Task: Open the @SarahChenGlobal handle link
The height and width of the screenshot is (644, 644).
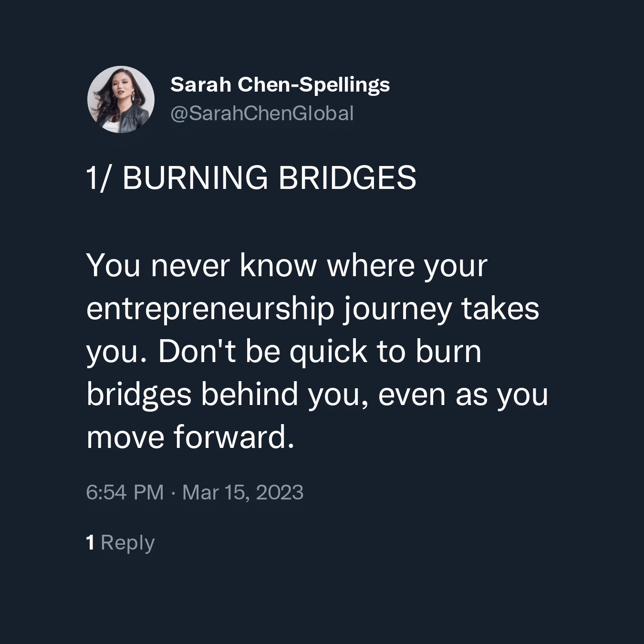Action: click(x=262, y=114)
